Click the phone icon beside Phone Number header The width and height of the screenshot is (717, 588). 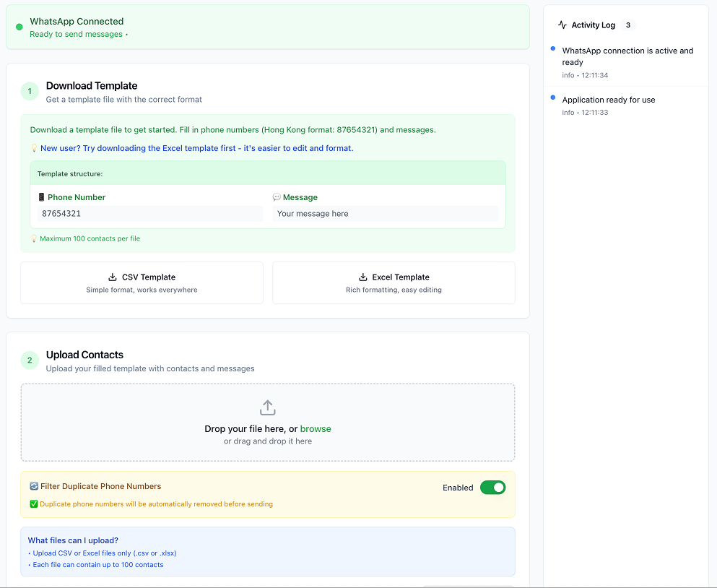coord(41,197)
